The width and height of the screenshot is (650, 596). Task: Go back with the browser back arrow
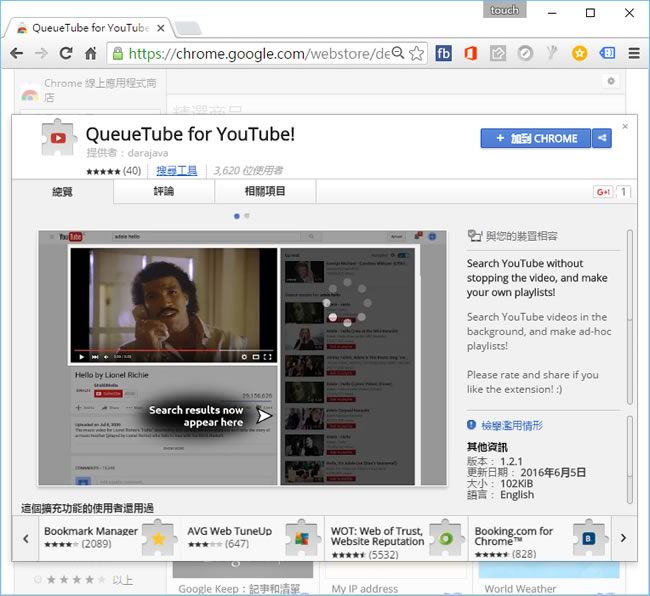pyautogui.click(x=17, y=53)
